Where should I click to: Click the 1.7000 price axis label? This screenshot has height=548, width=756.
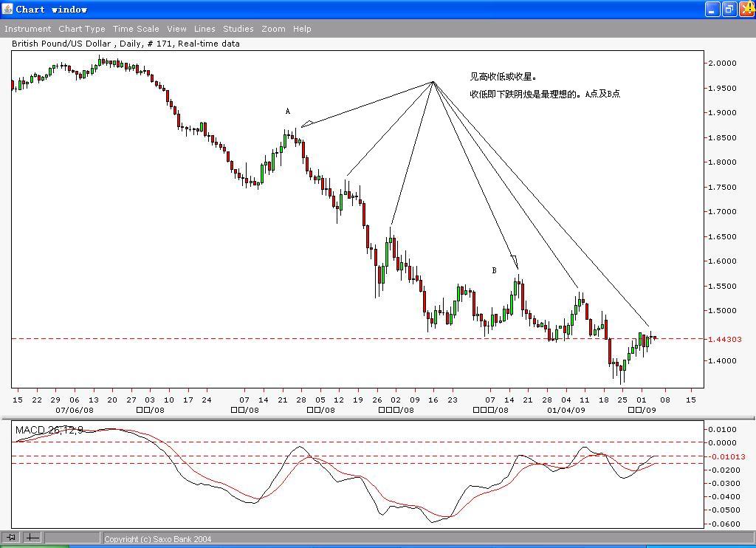722,212
